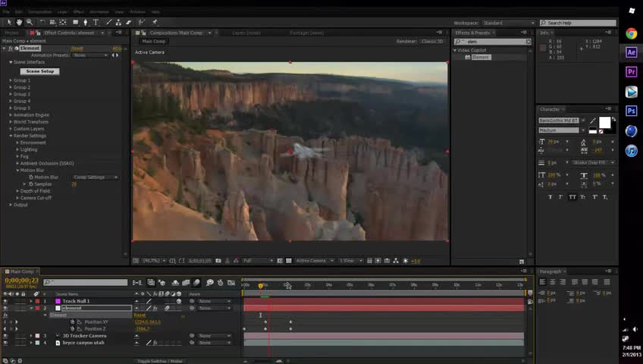Expand the Group 1 settings
The width and height of the screenshot is (643, 364).
[x=11, y=80]
